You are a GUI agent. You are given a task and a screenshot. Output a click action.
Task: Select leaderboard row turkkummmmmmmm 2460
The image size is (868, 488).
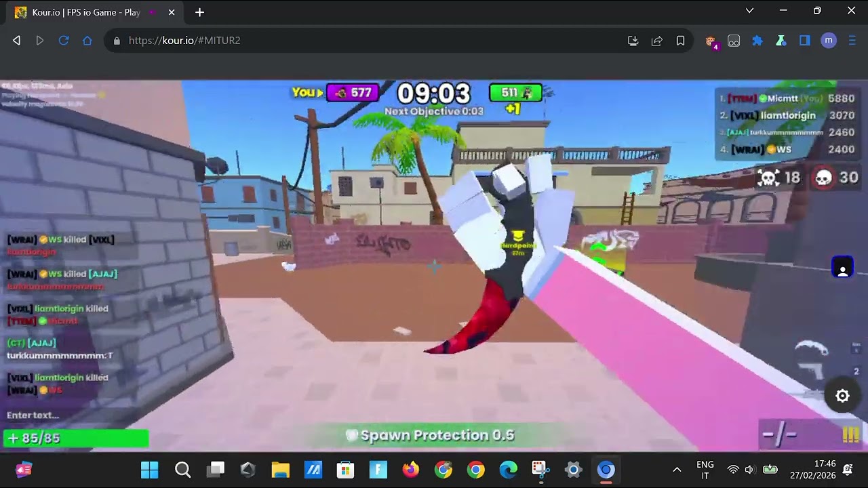787,133
